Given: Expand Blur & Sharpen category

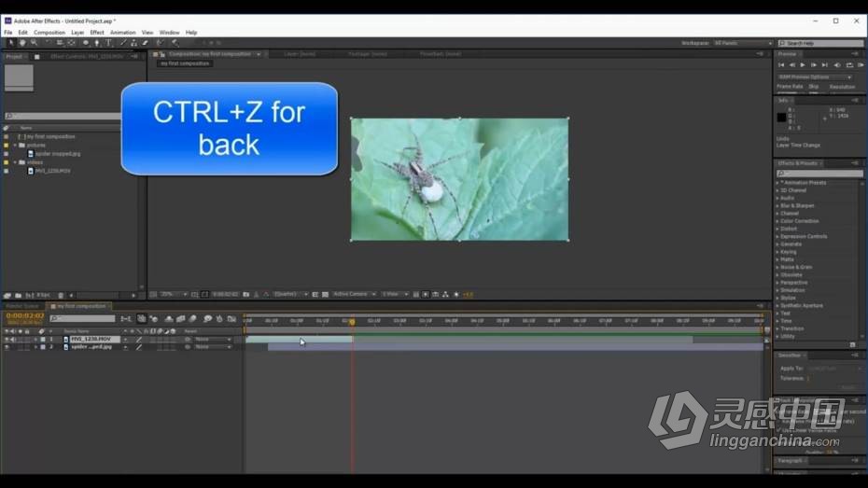Looking at the screenshot, I should pos(777,205).
